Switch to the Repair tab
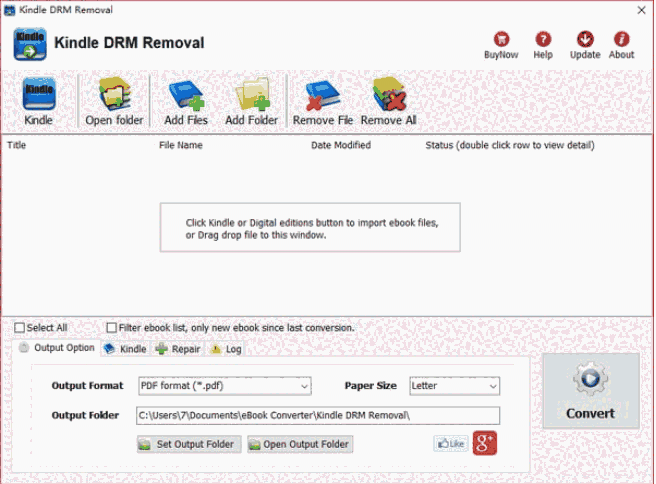Screen dimensions: 656x484 point(178,348)
